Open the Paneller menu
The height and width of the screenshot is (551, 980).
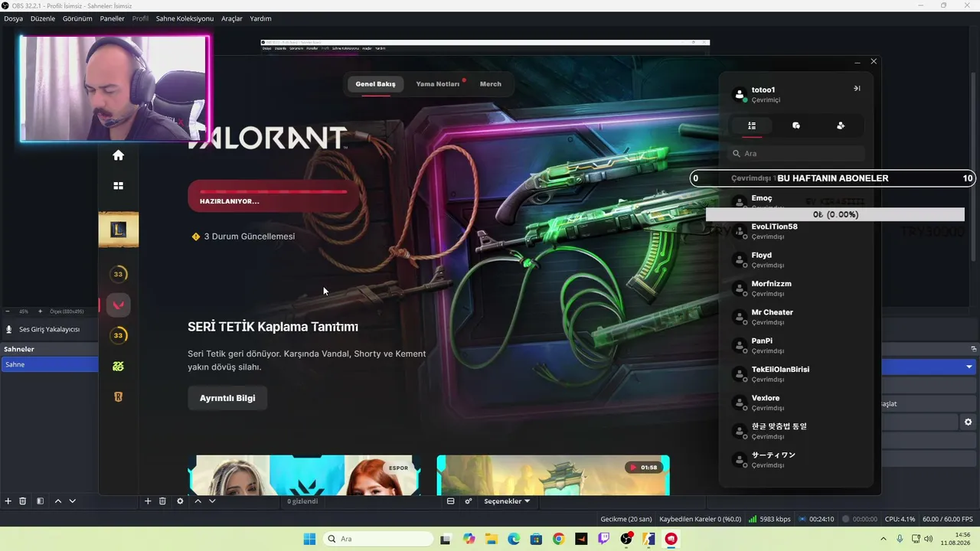click(x=112, y=18)
